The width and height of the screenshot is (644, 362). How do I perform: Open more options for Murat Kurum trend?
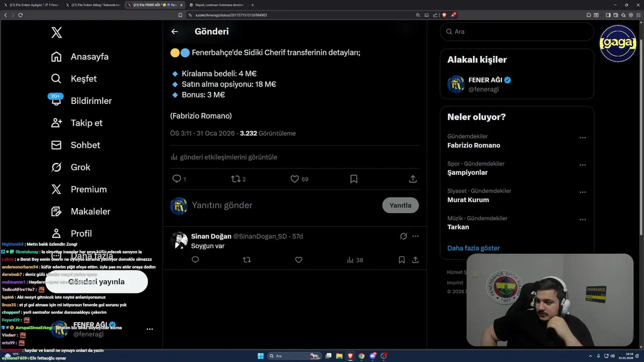[583, 192]
